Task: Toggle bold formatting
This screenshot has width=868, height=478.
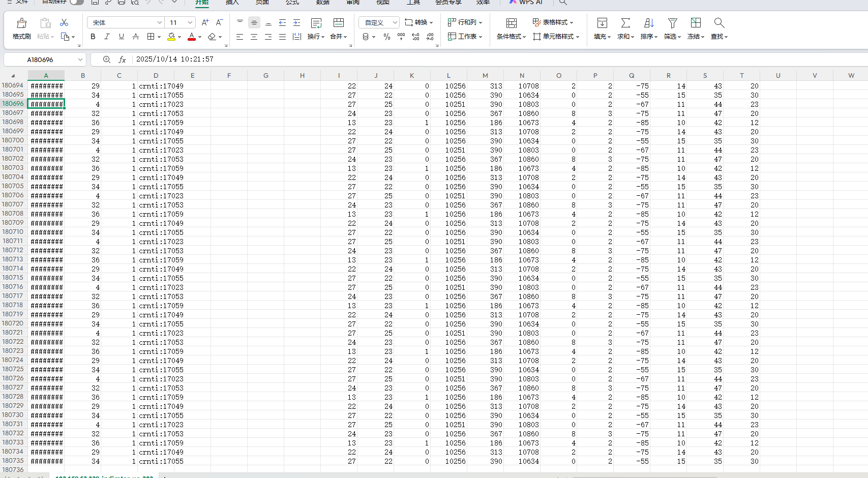Action: click(x=93, y=37)
